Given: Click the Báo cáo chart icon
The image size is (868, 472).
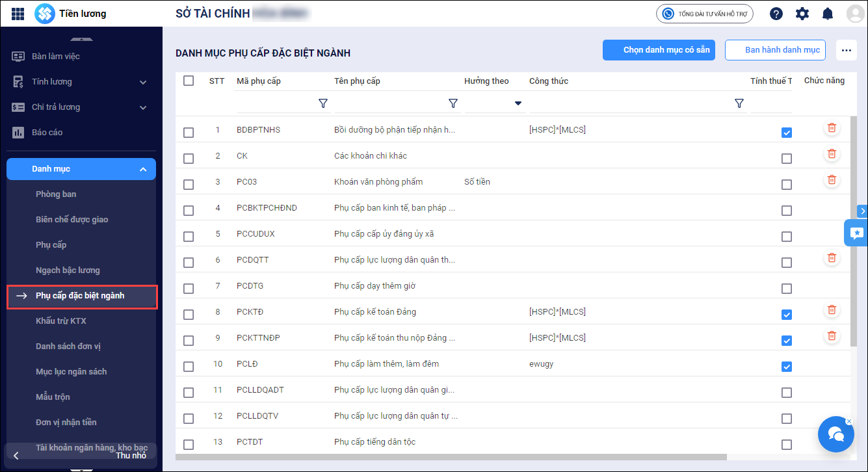Looking at the screenshot, I should [18, 133].
